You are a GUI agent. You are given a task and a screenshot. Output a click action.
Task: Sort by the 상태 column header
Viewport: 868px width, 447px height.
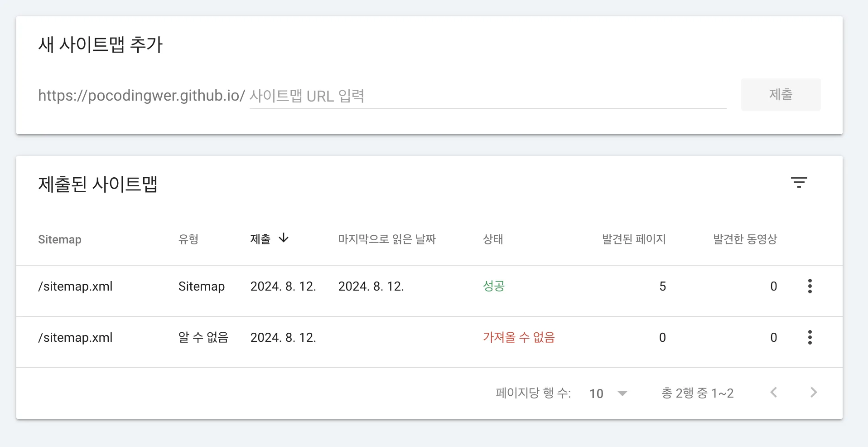coord(493,239)
